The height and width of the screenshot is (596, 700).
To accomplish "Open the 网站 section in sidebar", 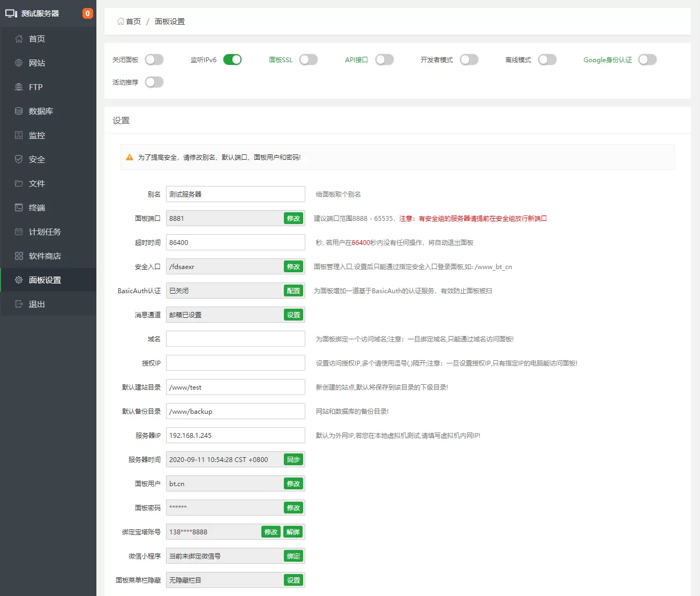I will (x=36, y=63).
